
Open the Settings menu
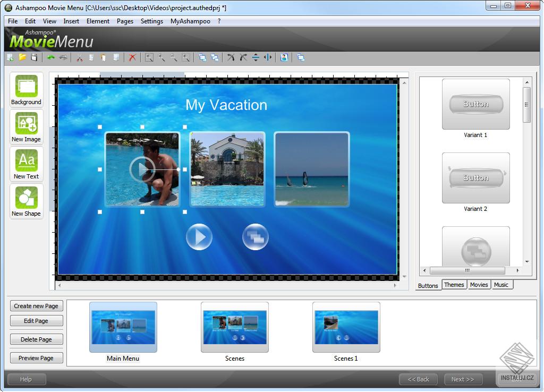[151, 21]
